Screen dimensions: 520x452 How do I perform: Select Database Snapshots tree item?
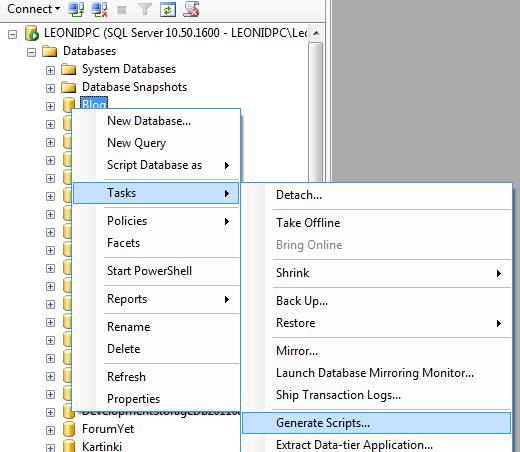coord(134,87)
